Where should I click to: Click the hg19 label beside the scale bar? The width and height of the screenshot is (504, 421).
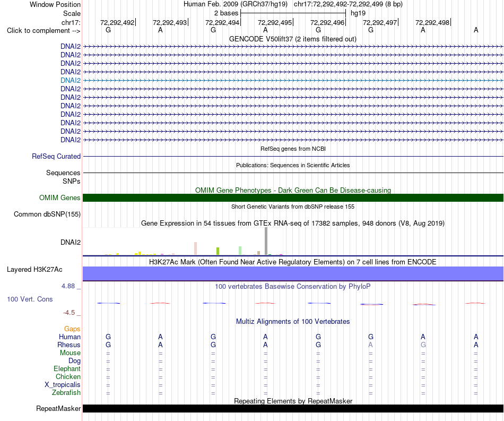point(358,13)
